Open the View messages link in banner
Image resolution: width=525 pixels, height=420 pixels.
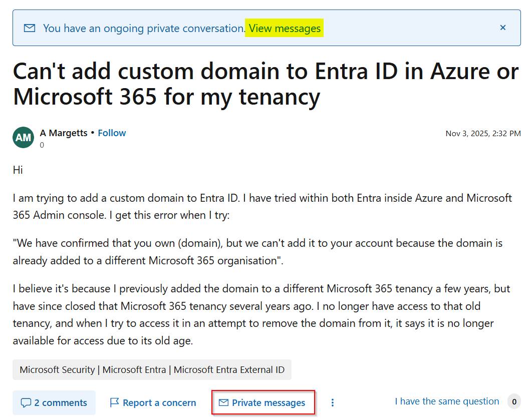click(285, 29)
